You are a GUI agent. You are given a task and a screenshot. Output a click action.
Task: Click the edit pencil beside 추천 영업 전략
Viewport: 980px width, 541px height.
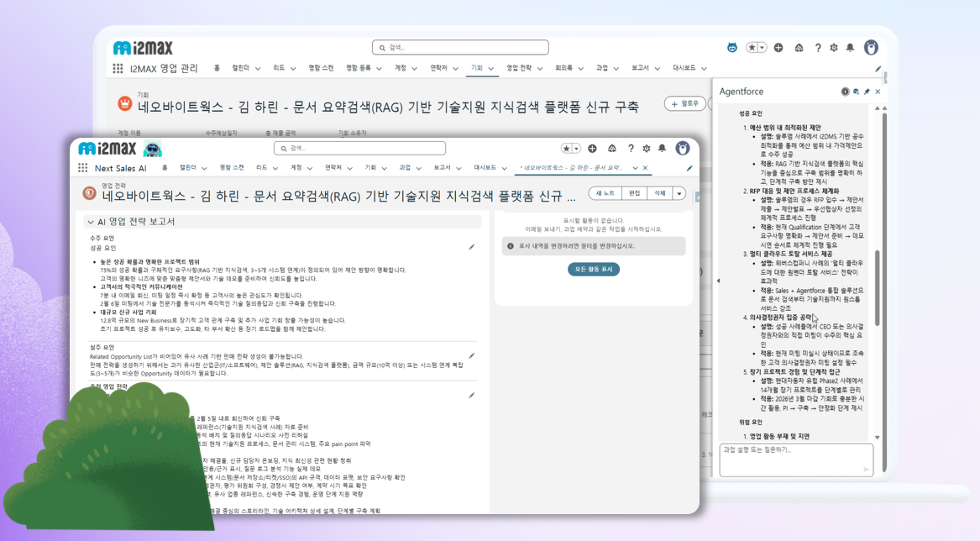[x=472, y=396]
